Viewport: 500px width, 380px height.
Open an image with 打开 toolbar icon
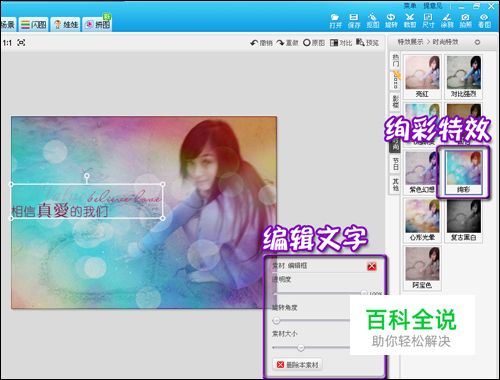(x=335, y=21)
